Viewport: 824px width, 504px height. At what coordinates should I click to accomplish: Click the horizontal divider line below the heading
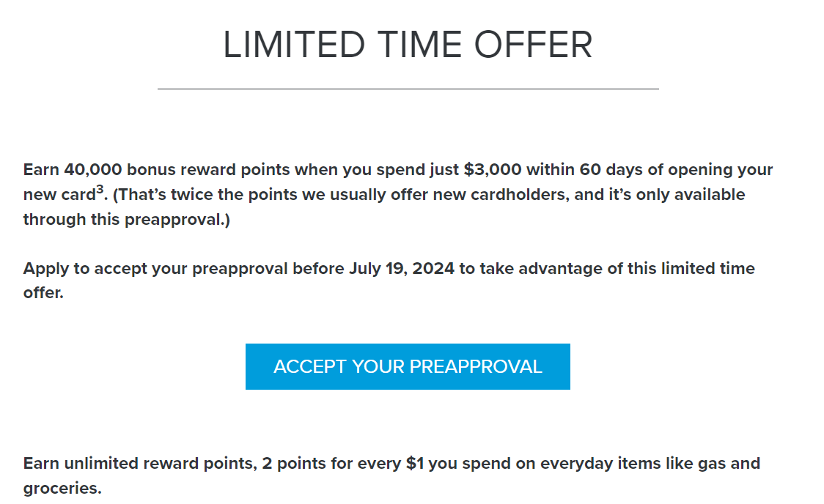click(x=408, y=89)
